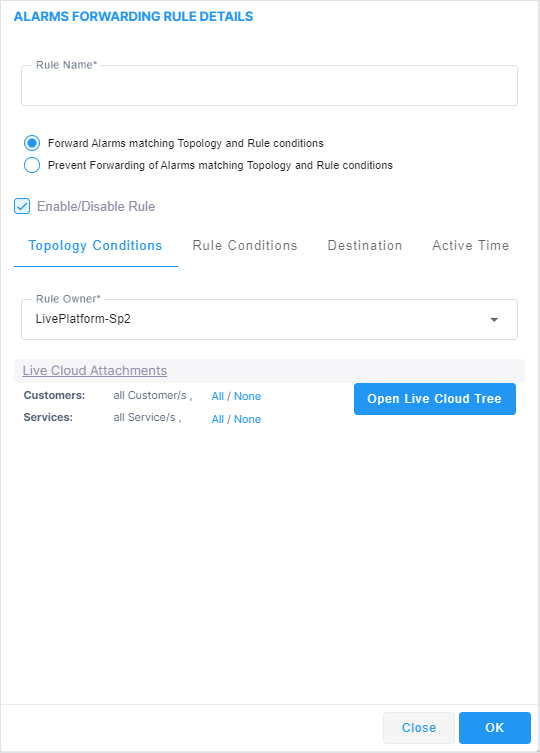
Task: Open the LivePlatform-Sp2 Rule Owner dropdown
Action: pos(269,319)
